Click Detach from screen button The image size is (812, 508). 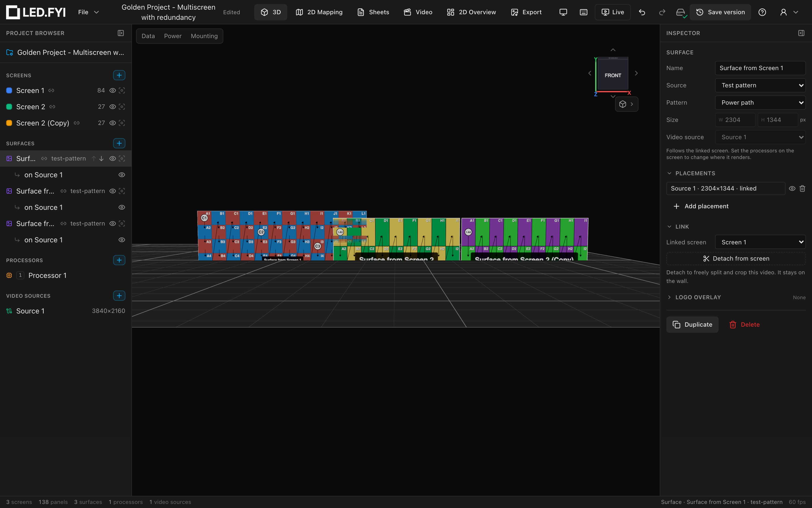coord(736,259)
